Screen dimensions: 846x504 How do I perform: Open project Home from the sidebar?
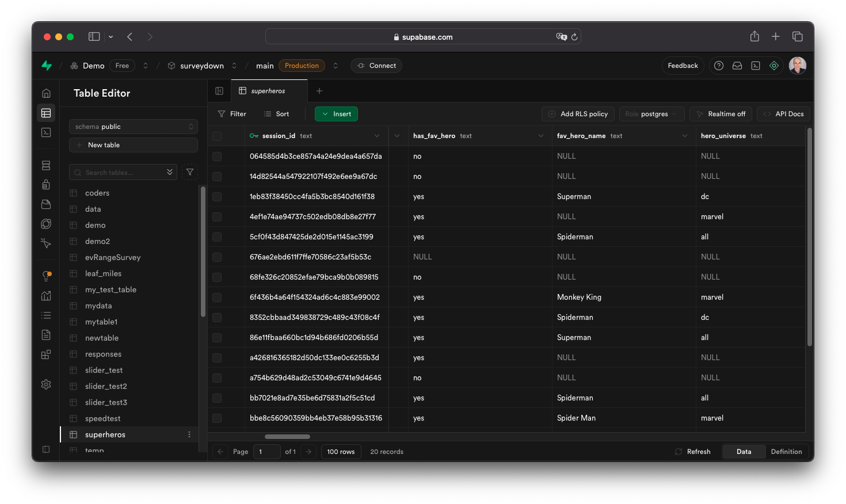coord(46,93)
